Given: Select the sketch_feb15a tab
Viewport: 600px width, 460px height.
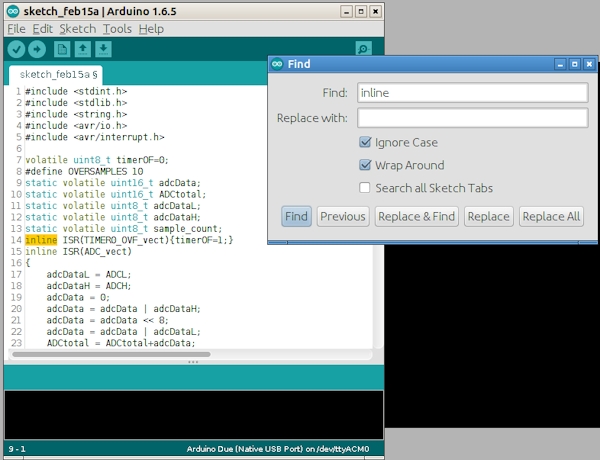Looking at the screenshot, I should tap(56, 75).
